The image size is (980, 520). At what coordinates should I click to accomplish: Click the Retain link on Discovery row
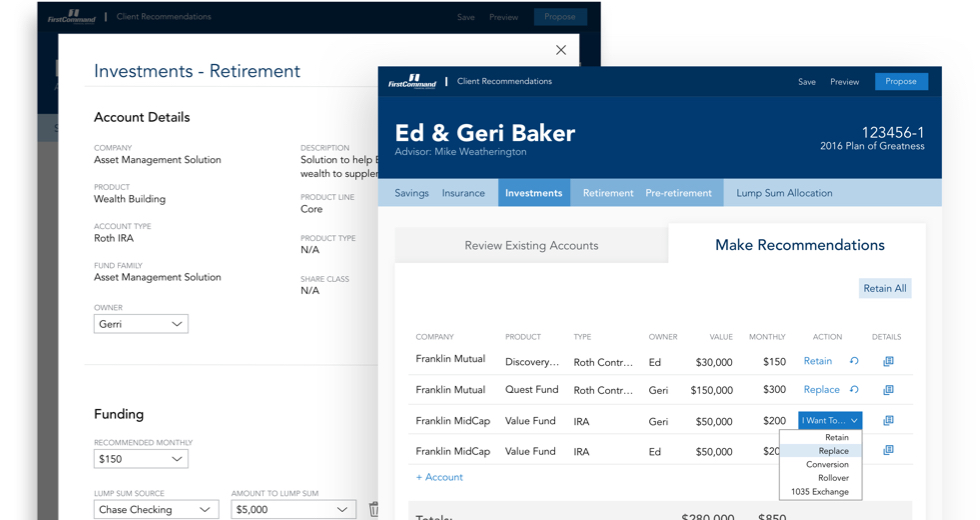(818, 361)
